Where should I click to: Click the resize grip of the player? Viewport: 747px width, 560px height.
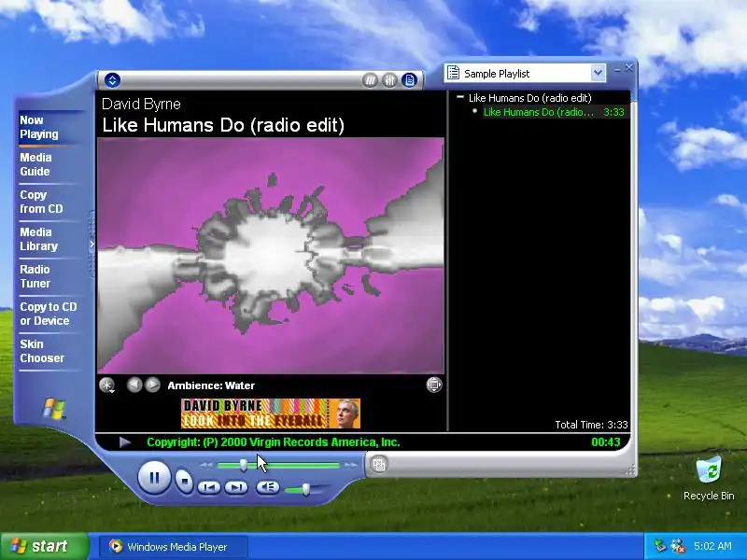(x=631, y=470)
